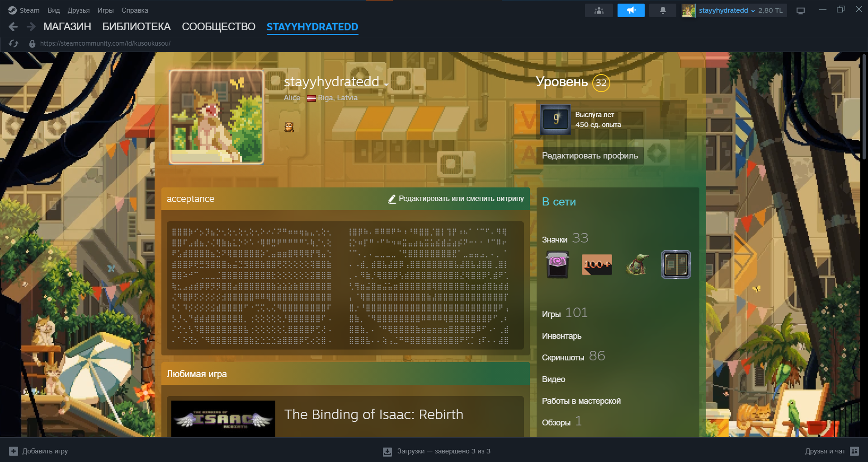Click the small account avatar in header
The width and height of the screenshot is (868, 462).
(x=689, y=10)
